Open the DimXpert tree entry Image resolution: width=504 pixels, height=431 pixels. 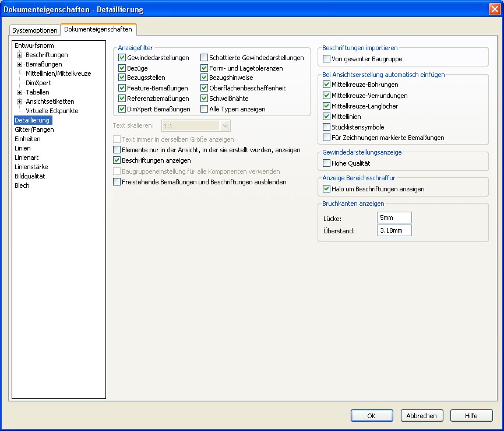pyautogui.click(x=38, y=83)
